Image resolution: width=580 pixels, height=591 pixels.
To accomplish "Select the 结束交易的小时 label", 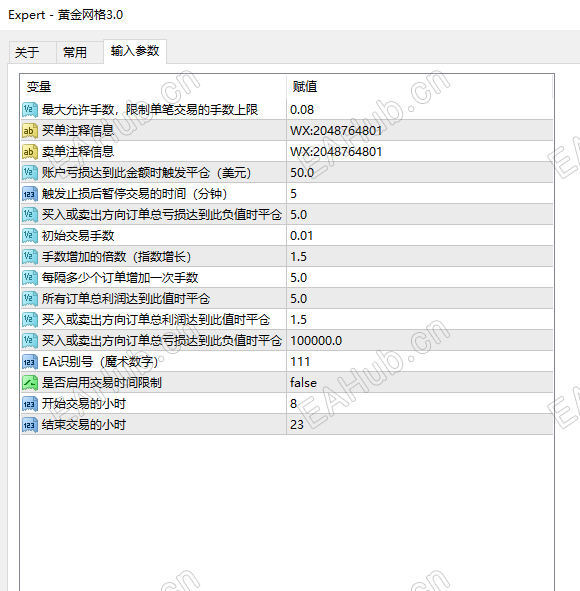I will pos(84,425).
